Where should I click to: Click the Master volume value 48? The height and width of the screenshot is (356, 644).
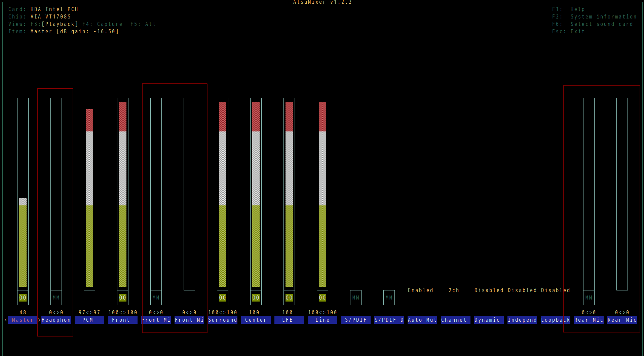[x=23, y=313]
